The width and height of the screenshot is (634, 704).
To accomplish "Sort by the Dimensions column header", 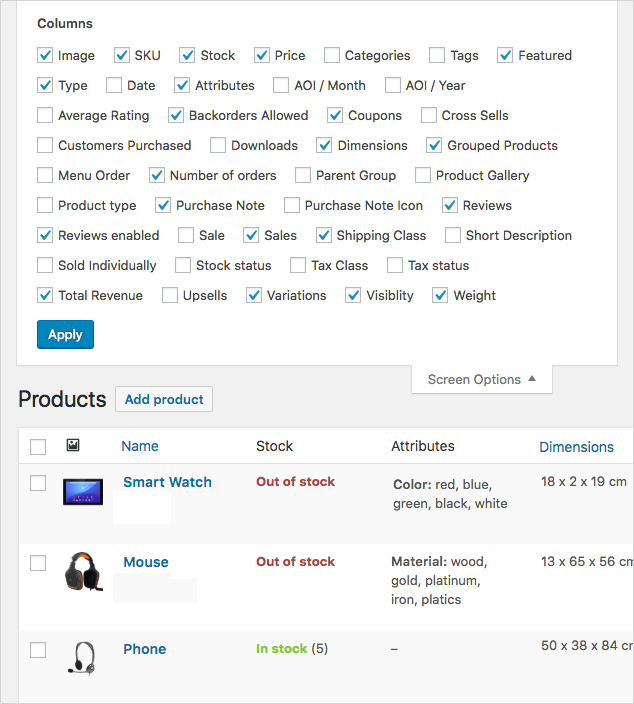I will pos(576,447).
